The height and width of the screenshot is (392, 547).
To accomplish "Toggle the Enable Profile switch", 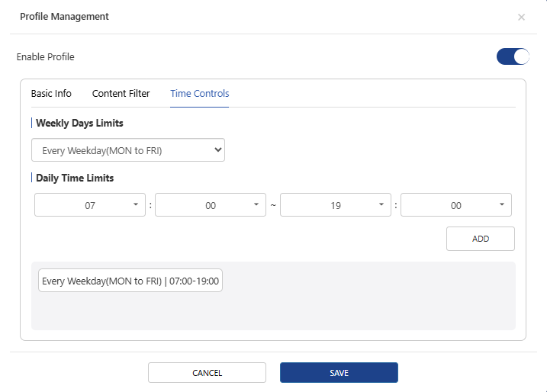I will pyautogui.click(x=512, y=56).
